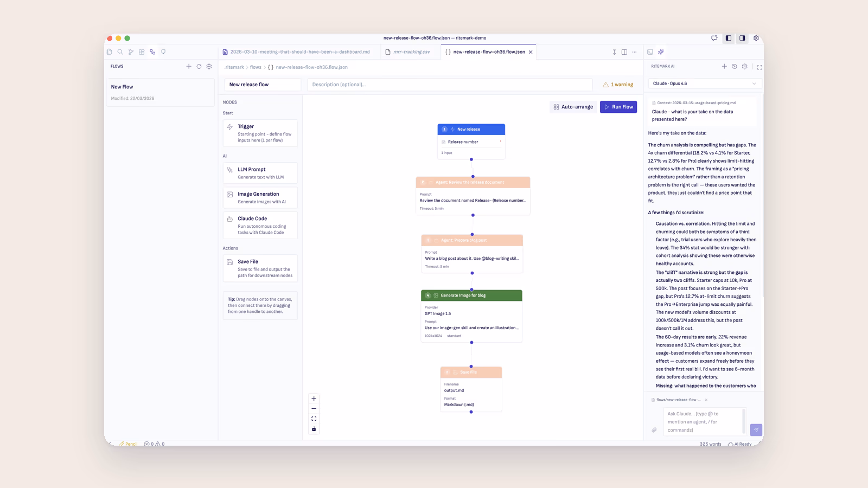This screenshot has width=868, height=488.
Task: Click the Run Flow button
Action: pyautogui.click(x=618, y=107)
